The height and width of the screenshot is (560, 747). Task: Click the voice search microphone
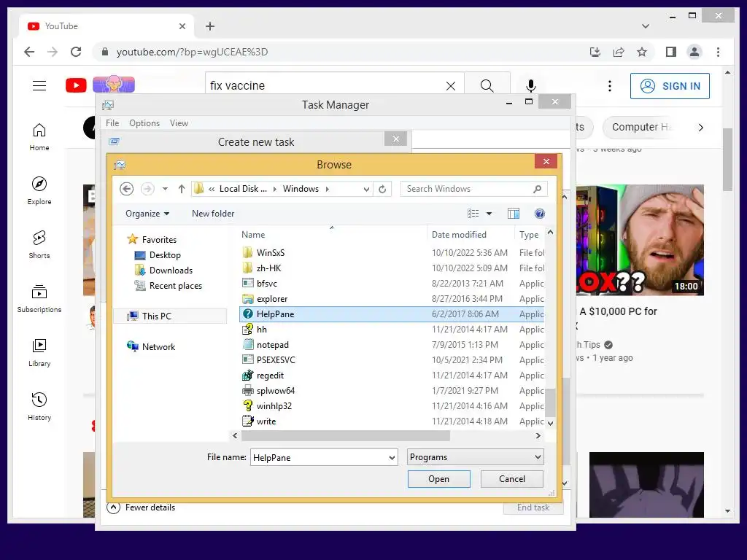click(531, 86)
